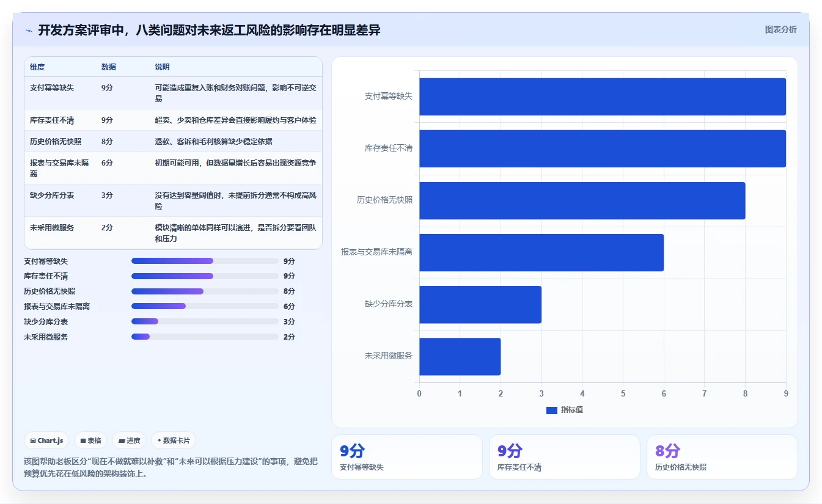
Task: Click the description starting with 模块清晰的单体
Action: 235,233
